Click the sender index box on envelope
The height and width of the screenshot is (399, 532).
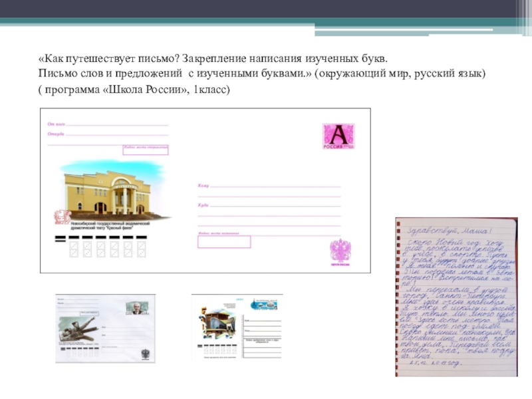(146, 150)
